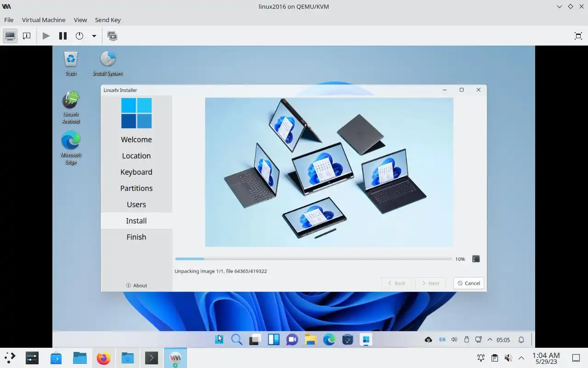Open the host terminal taskbar icon
This screenshot has width=588, height=368.
coord(152,358)
